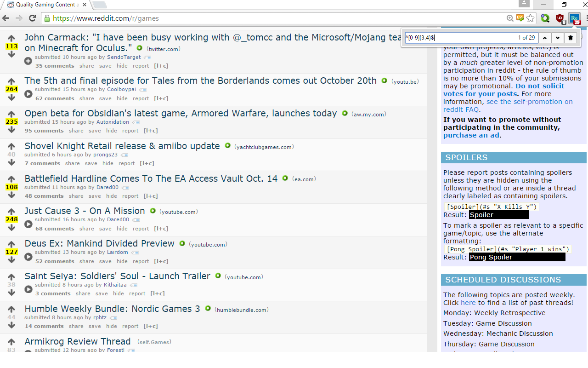Viewport: 588px width, 368px height.
Task: Tag user Coolboypai with the tag icon
Action: (143, 90)
